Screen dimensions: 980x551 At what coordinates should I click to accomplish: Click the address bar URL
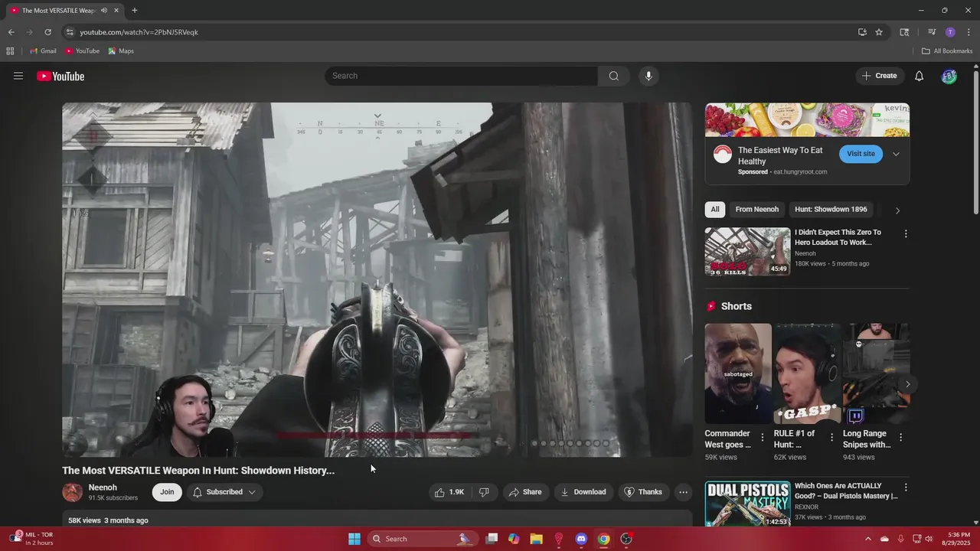[x=139, y=32]
